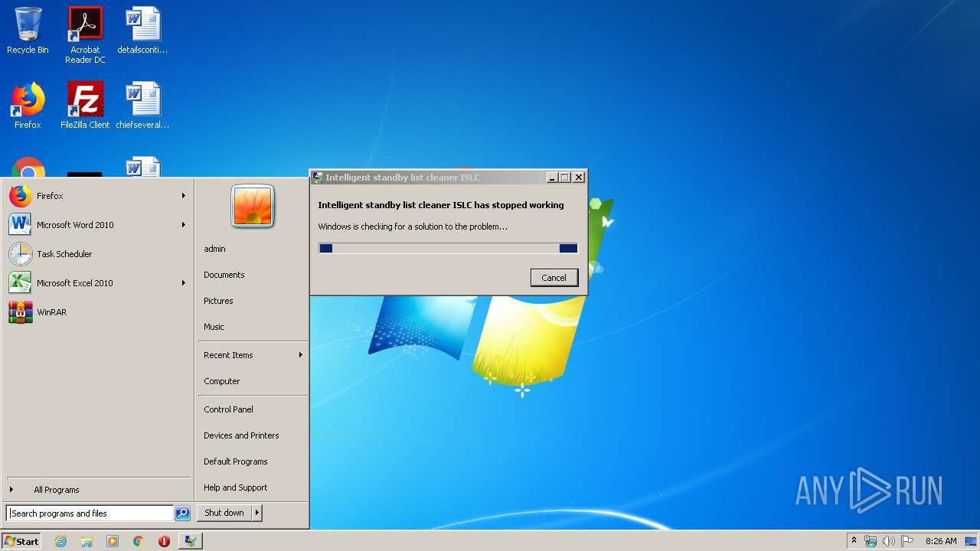Open the detailsconti Word document icon
Image resolution: width=980 pixels, height=551 pixels.
tap(142, 31)
